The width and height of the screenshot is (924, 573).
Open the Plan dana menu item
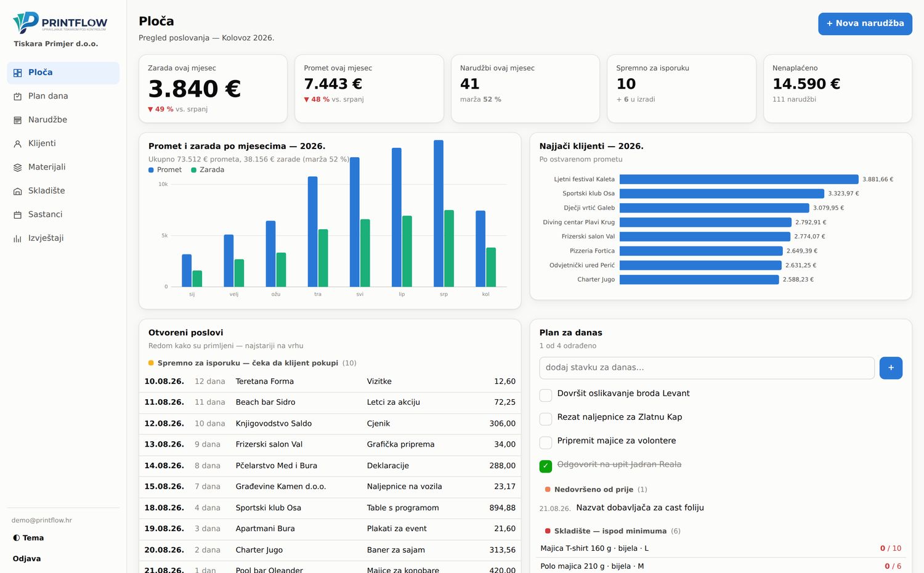pos(63,96)
